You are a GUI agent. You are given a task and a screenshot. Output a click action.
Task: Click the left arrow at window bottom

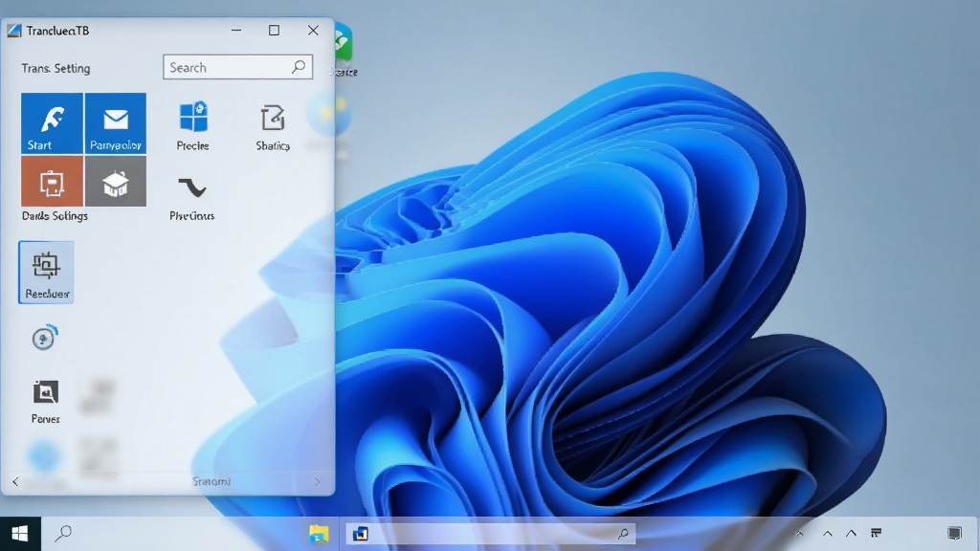(x=15, y=482)
